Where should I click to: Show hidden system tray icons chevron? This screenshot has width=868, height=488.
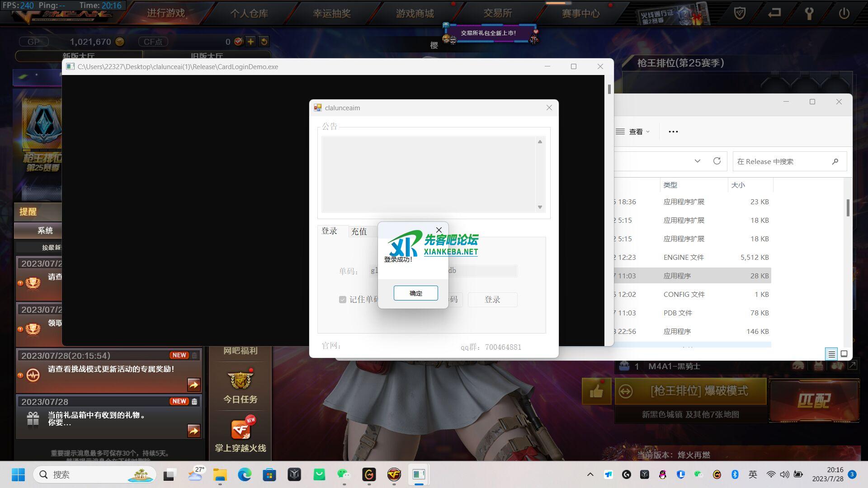[x=590, y=474]
